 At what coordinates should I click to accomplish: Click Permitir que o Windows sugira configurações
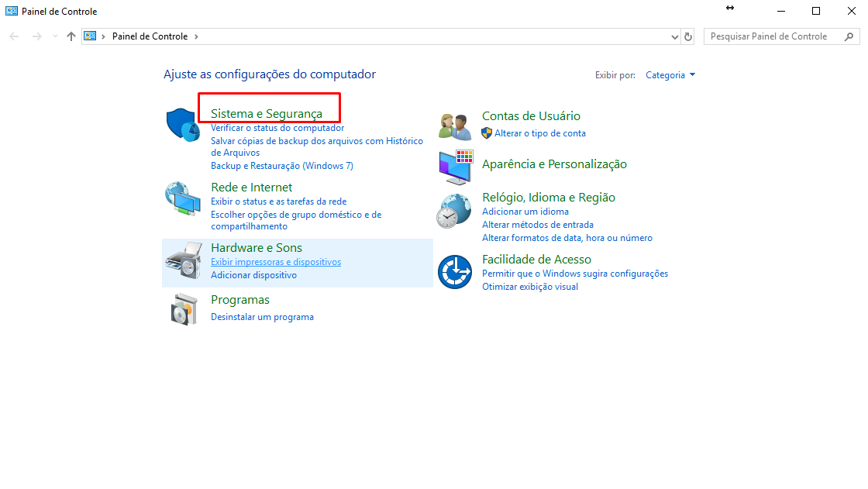(x=574, y=274)
